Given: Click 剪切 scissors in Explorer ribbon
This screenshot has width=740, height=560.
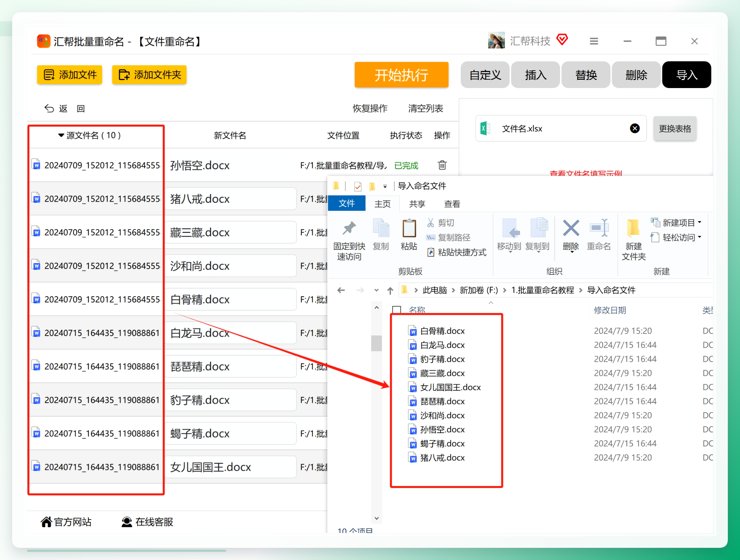Looking at the screenshot, I should [x=440, y=223].
